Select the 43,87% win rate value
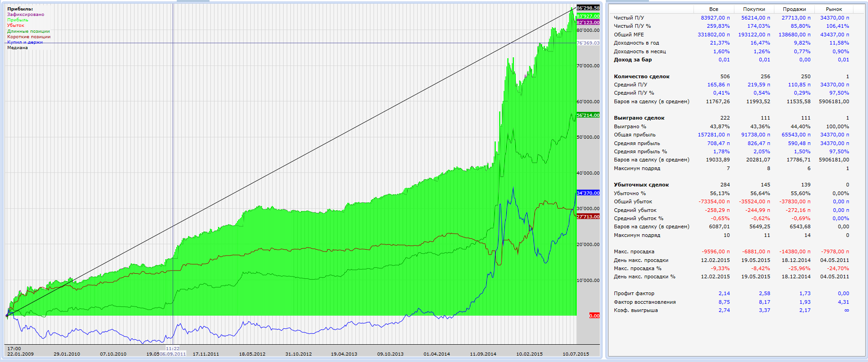Screen dimensions: 868x362 (x=720, y=126)
